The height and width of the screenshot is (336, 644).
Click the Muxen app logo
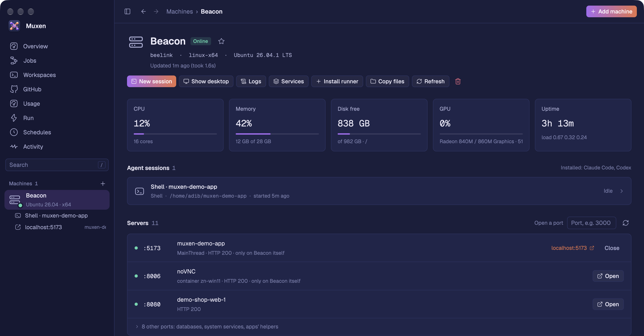click(14, 26)
